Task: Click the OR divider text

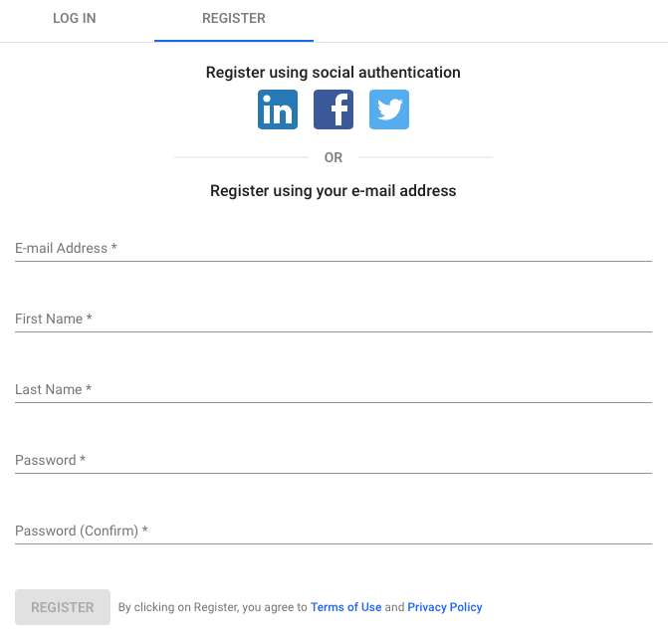Action: [x=334, y=157]
